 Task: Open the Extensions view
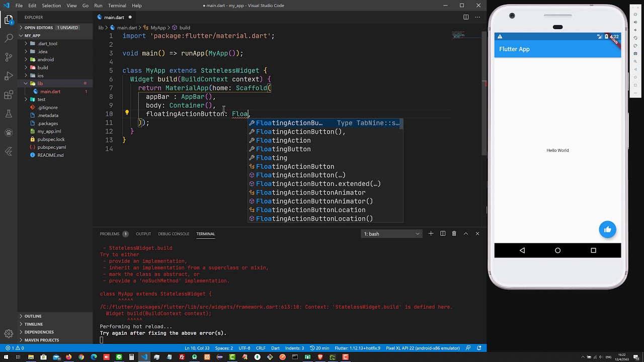pos(9,95)
